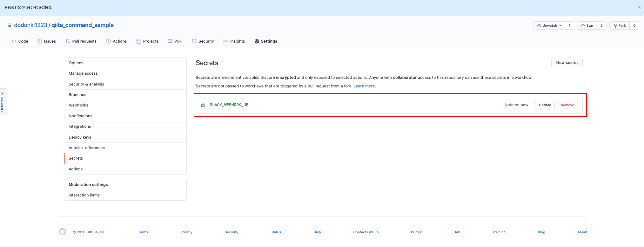This screenshot has height=247, width=644.
Task: Click the fork count next to Fork
Action: pos(634,25)
